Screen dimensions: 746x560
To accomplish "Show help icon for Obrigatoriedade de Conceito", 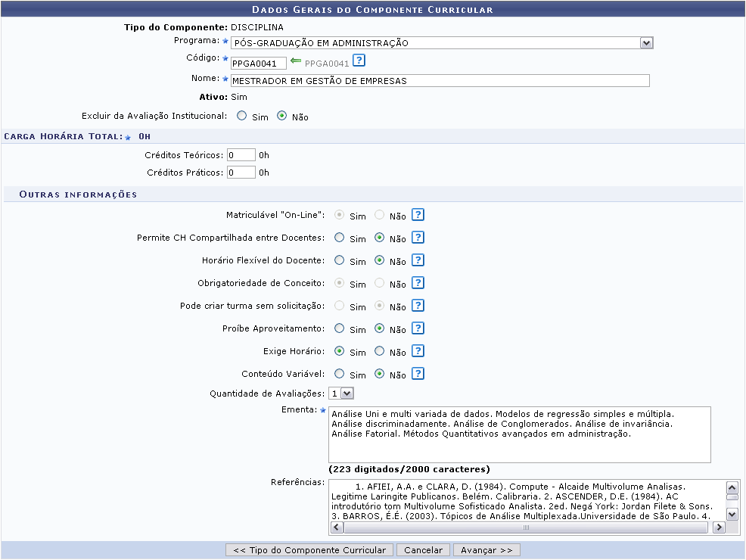I will pos(418,283).
